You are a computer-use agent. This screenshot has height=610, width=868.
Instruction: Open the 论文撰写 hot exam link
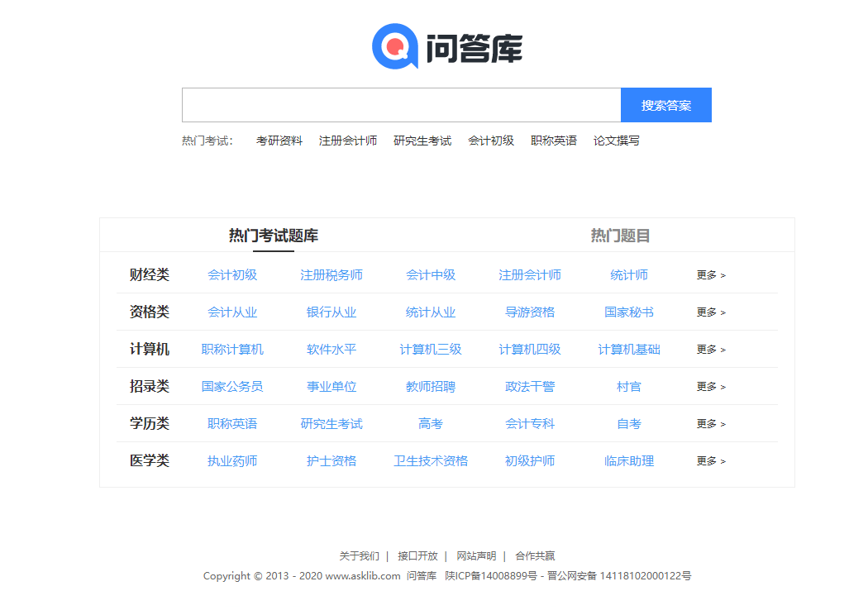point(616,141)
